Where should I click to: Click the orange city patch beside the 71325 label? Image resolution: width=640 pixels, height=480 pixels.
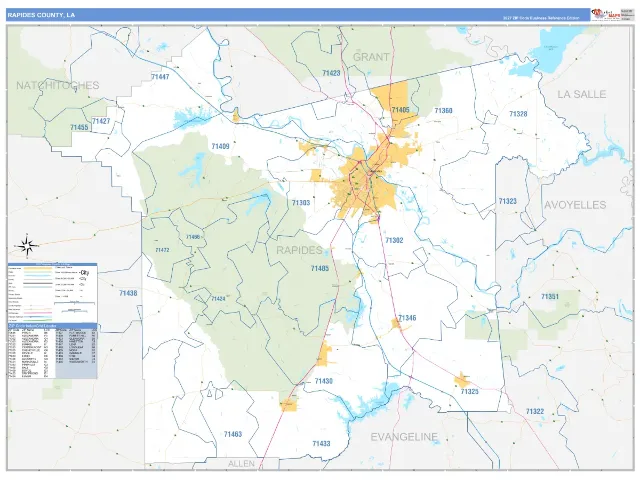pyautogui.click(x=462, y=380)
